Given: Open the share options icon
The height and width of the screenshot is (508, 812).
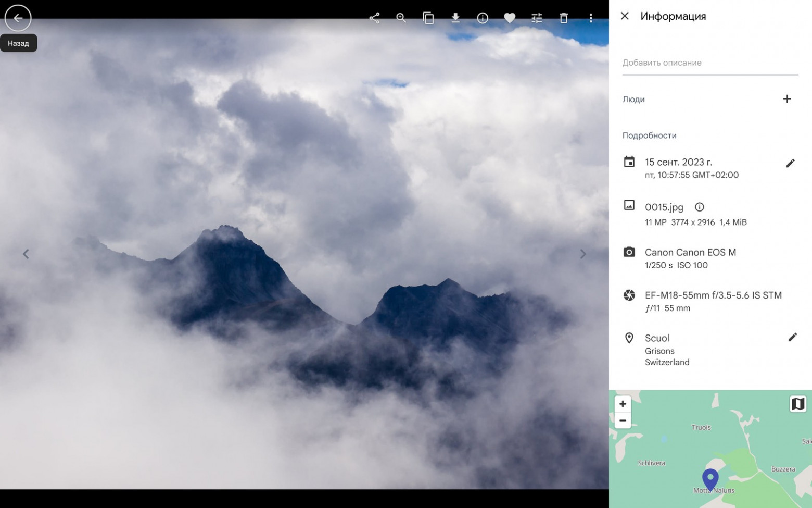Looking at the screenshot, I should (374, 18).
